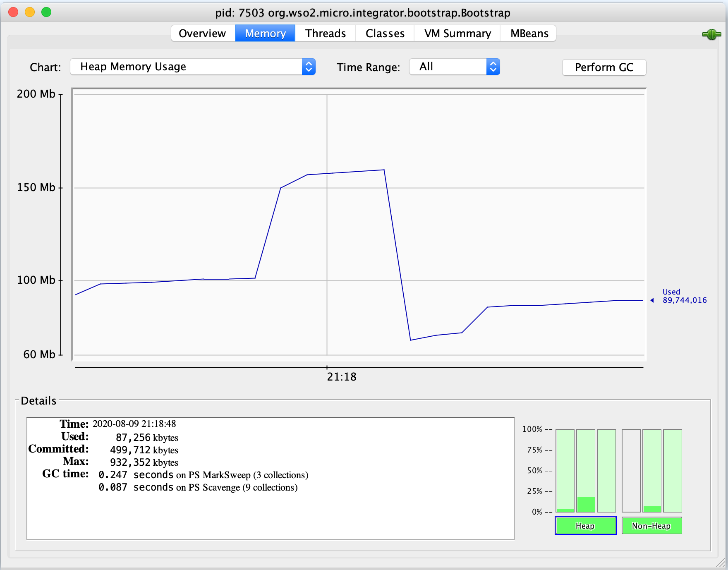The width and height of the screenshot is (728, 570).
Task: Select the green Heap pool view button
Action: tap(585, 525)
